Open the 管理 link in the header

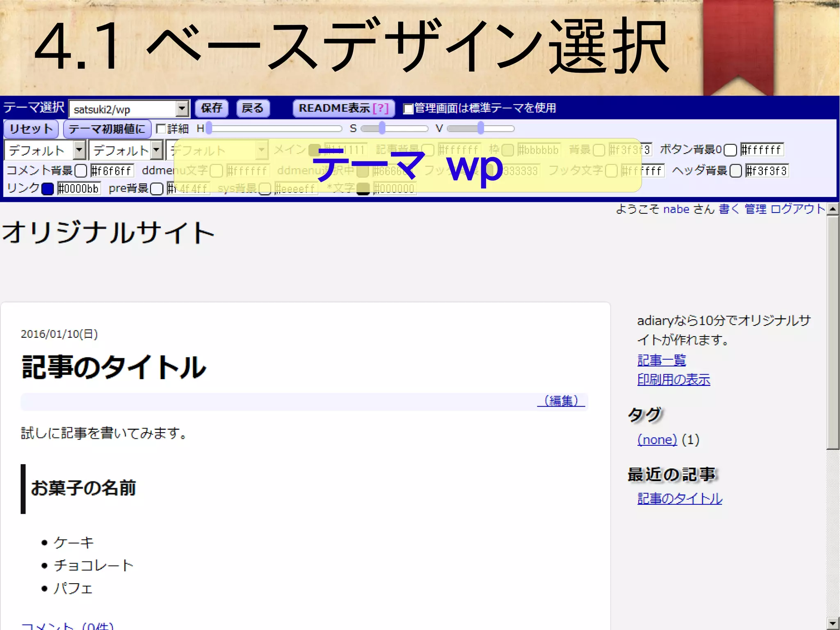pyautogui.click(x=756, y=209)
